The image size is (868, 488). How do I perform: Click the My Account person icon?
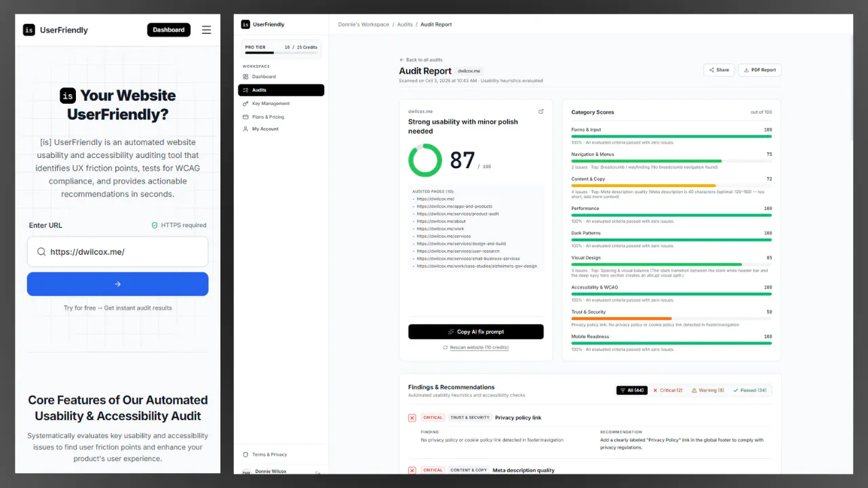point(245,129)
